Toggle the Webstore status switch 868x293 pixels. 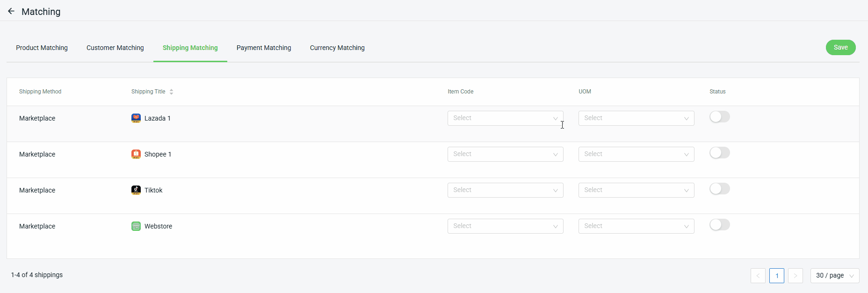(719, 225)
